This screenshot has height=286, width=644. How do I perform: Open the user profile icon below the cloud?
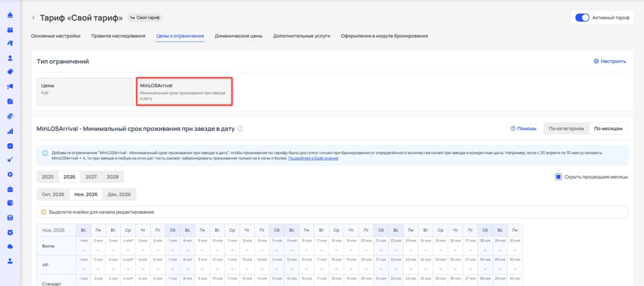[10, 261]
